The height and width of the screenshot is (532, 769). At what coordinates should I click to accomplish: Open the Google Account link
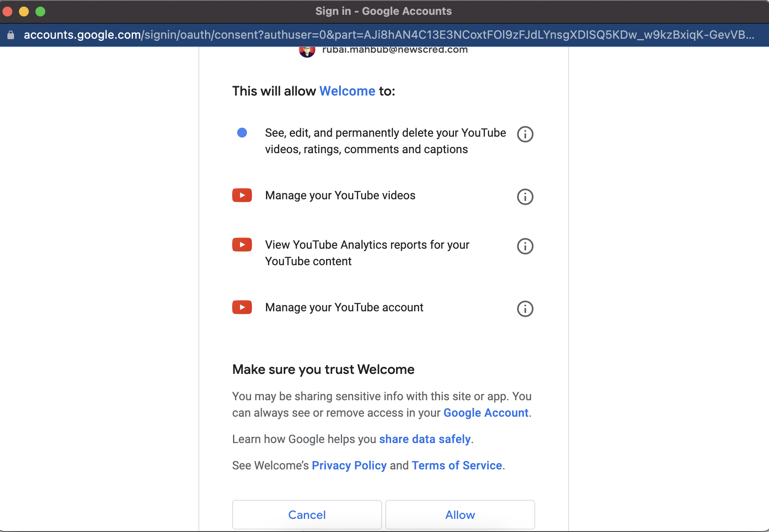pos(486,413)
